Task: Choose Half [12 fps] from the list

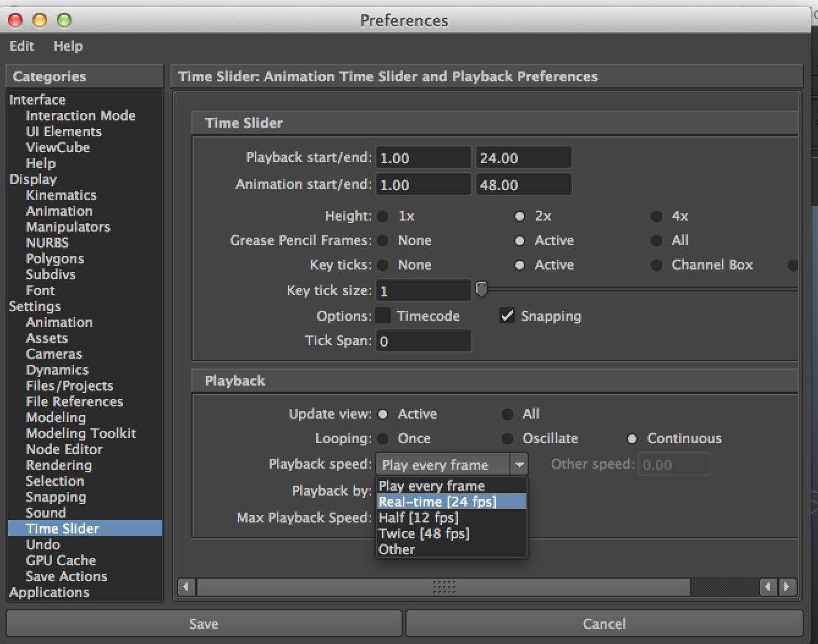Action: pyautogui.click(x=418, y=517)
